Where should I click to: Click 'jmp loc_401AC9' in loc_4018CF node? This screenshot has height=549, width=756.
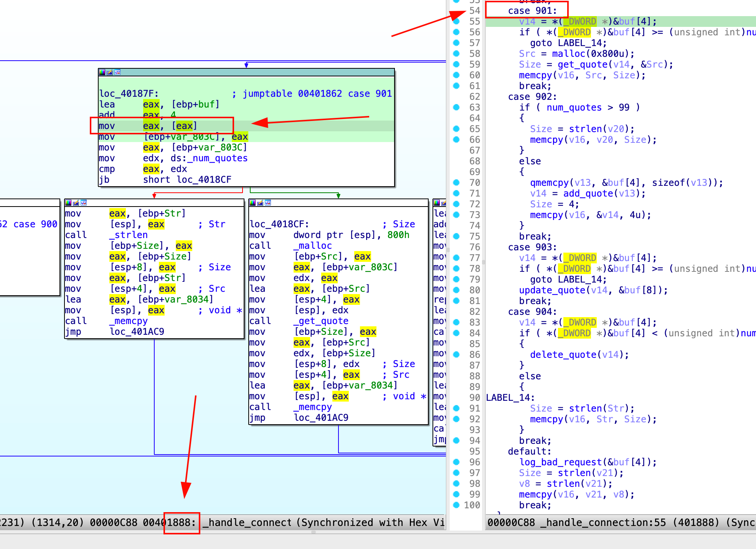(299, 418)
